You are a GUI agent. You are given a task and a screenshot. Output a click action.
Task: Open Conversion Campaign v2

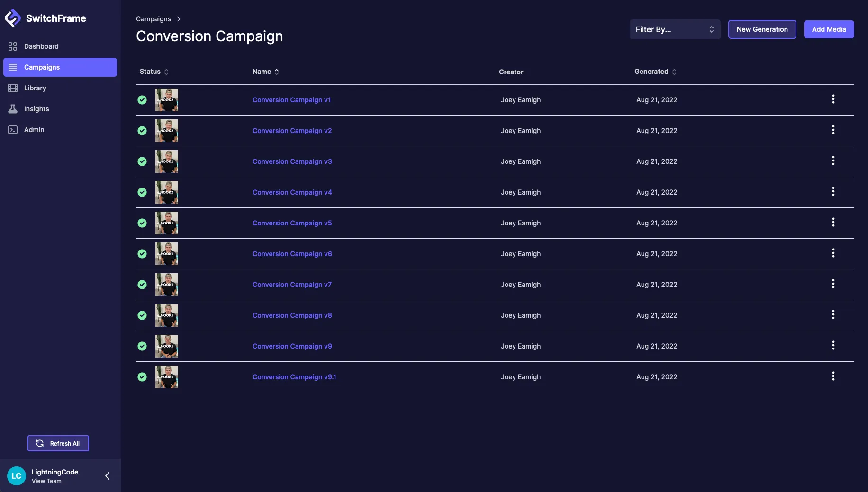(292, 131)
